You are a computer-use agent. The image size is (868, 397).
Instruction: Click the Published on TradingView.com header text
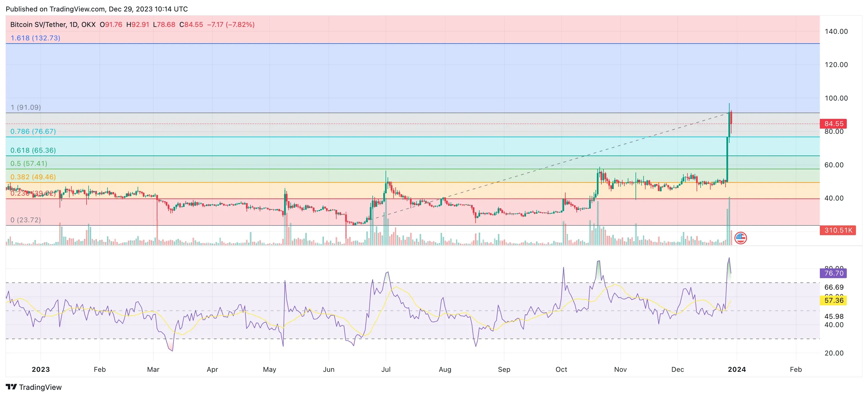[97, 9]
